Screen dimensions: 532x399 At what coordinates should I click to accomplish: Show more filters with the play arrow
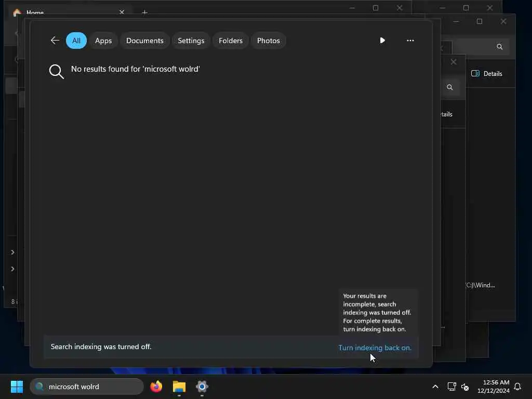(x=382, y=41)
